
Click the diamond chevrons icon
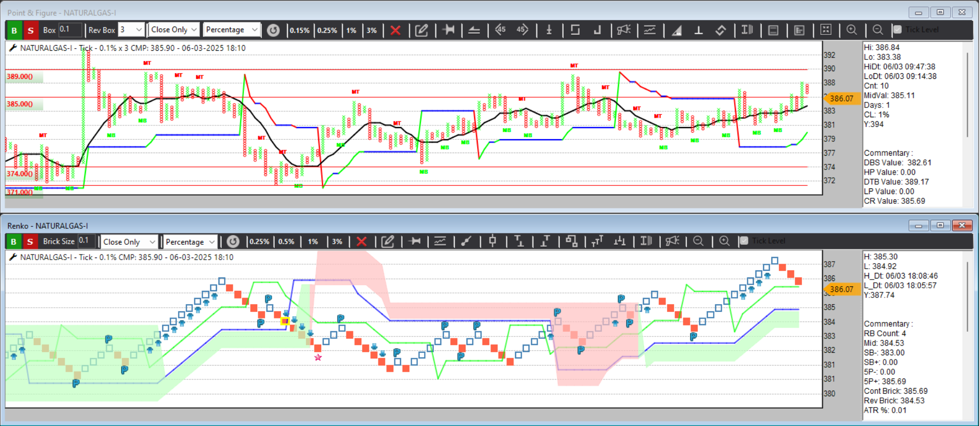(720, 30)
